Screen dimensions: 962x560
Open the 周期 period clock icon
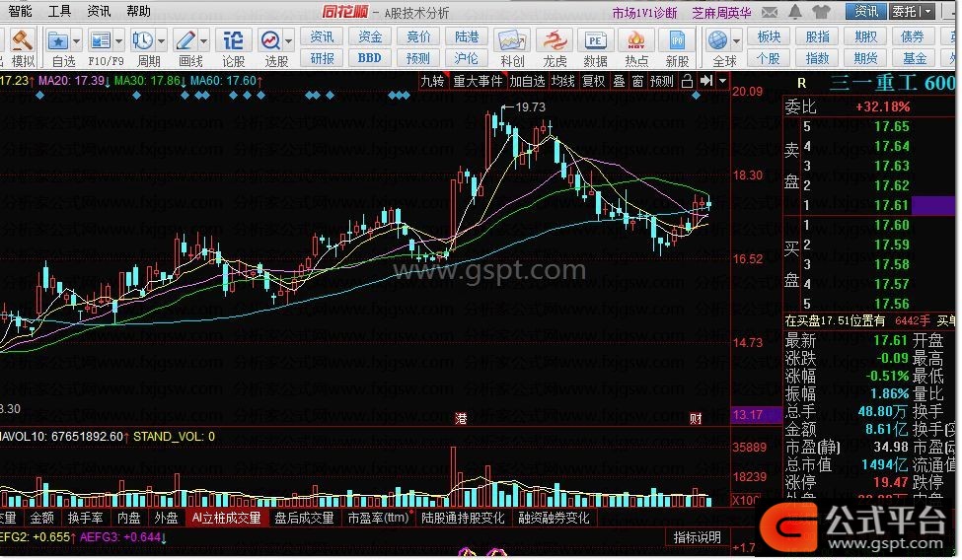(142, 41)
